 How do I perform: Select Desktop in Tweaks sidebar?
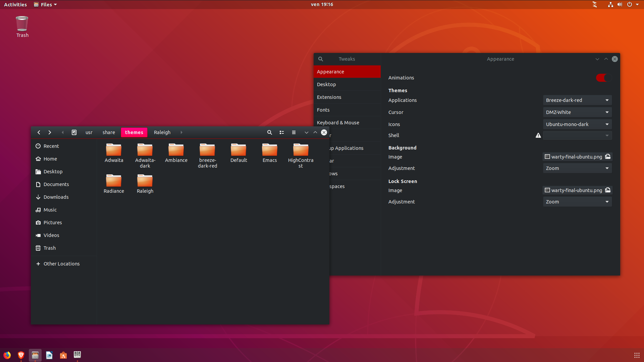click(x=347, y=84)
